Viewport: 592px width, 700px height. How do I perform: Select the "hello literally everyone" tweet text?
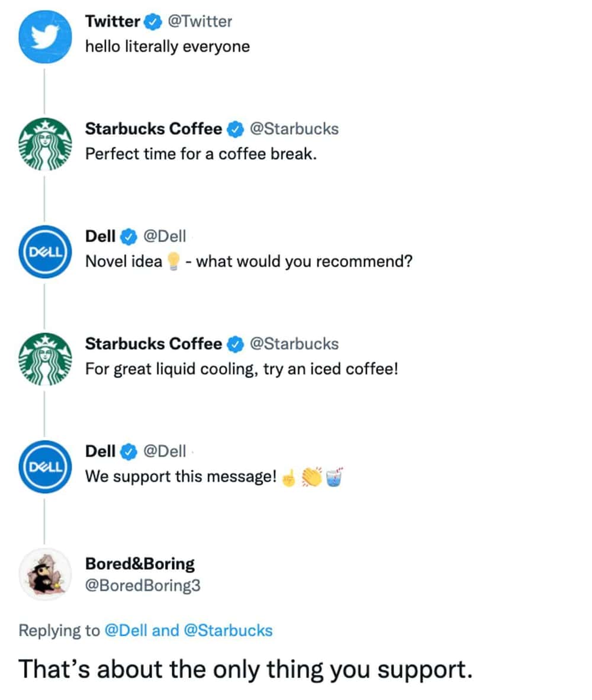click(168, 47)
